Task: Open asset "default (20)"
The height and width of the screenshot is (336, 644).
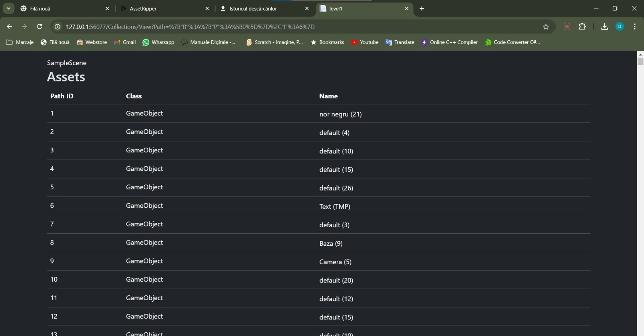Action: click(336, 280)
